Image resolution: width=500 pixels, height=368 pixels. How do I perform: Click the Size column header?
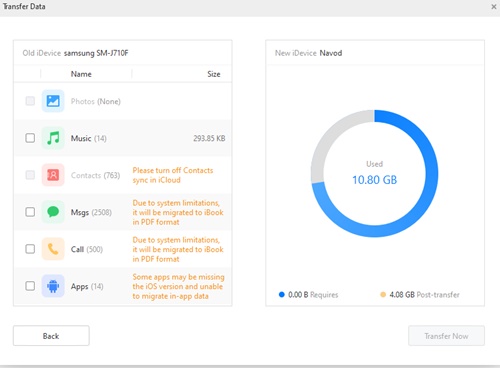214,74
